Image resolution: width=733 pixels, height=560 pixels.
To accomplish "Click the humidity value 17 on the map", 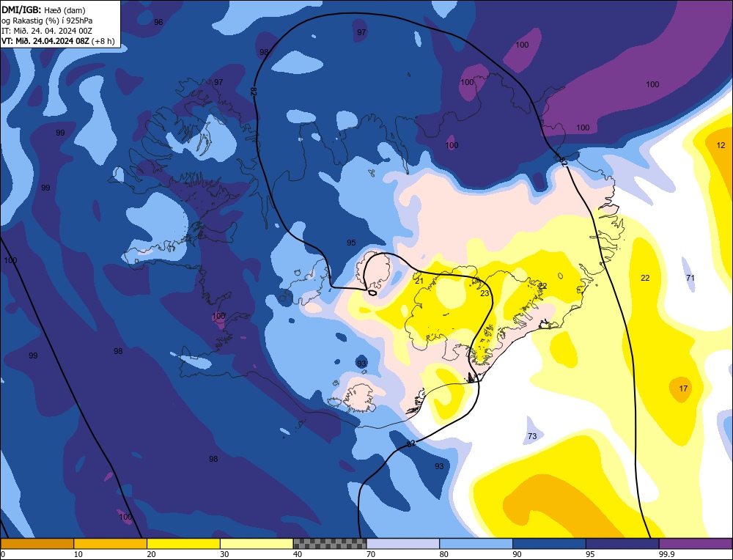I will click(683, 388).
